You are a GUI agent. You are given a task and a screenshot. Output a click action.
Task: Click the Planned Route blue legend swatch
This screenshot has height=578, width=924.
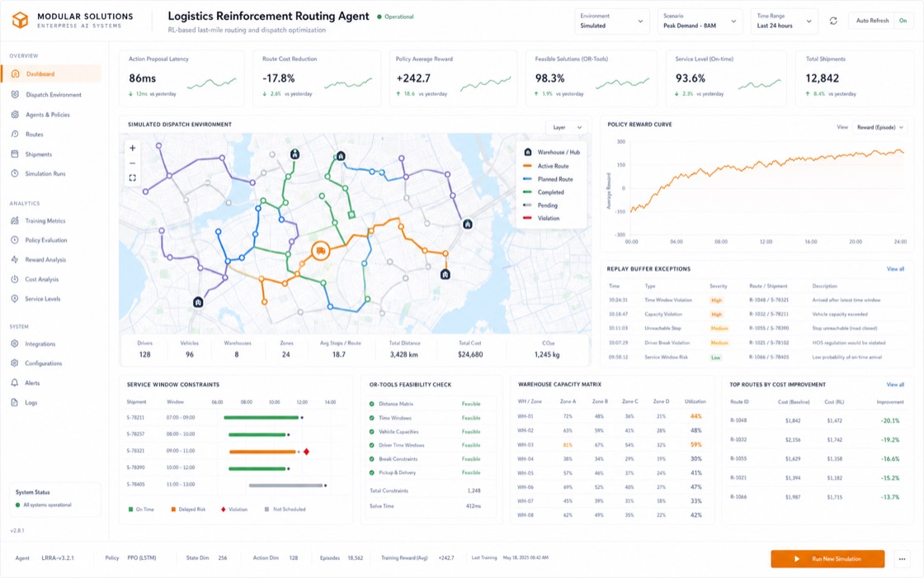click(527, 178)
